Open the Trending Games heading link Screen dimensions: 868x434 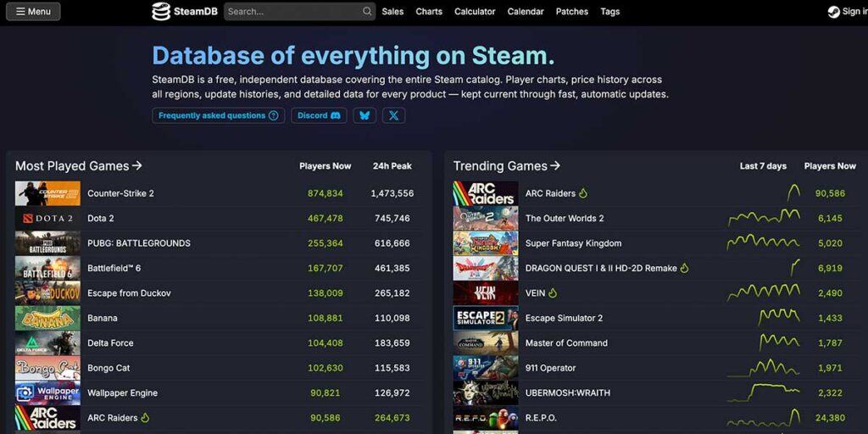coord(507,165)
